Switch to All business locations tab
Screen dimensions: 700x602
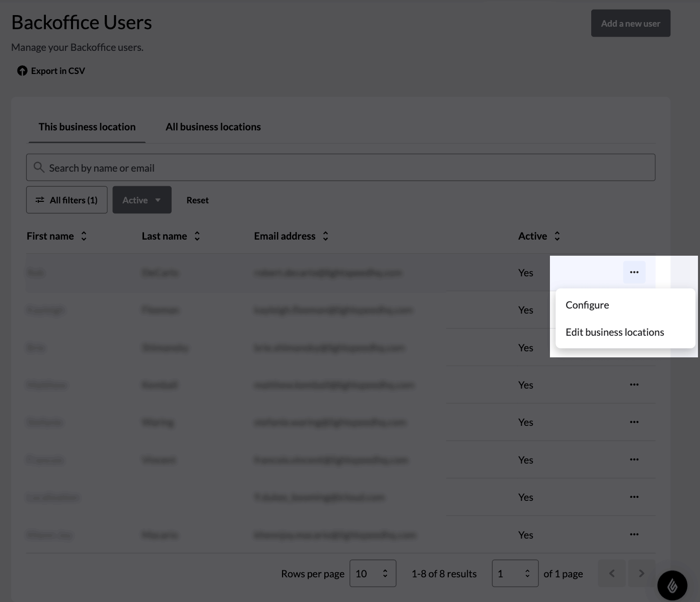pyautogui.click(x=213, y=127)
